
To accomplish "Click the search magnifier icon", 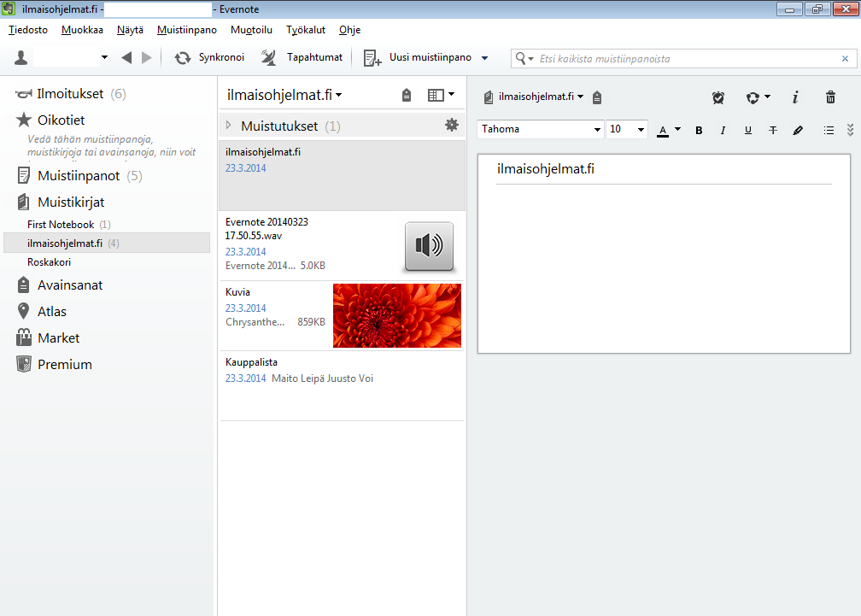I will (x=521, y=58).
